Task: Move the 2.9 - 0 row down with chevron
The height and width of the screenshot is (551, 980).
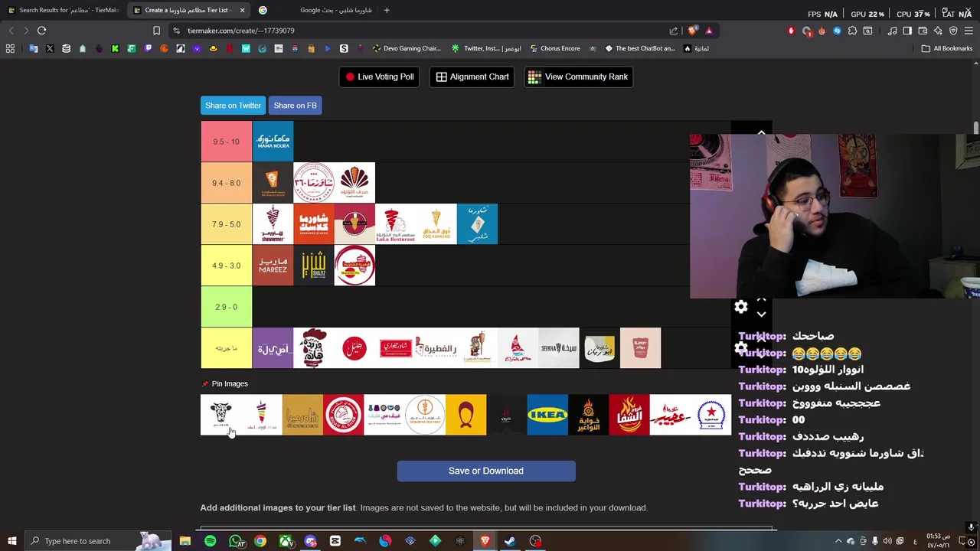Action: click(x=761, y=314)
